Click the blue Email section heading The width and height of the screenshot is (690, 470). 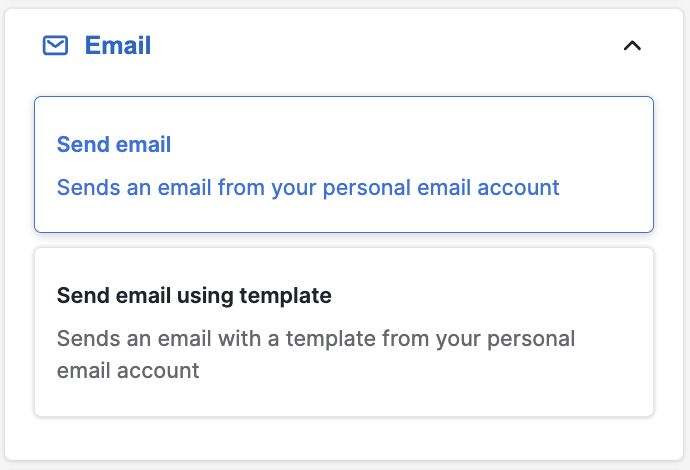118,45
